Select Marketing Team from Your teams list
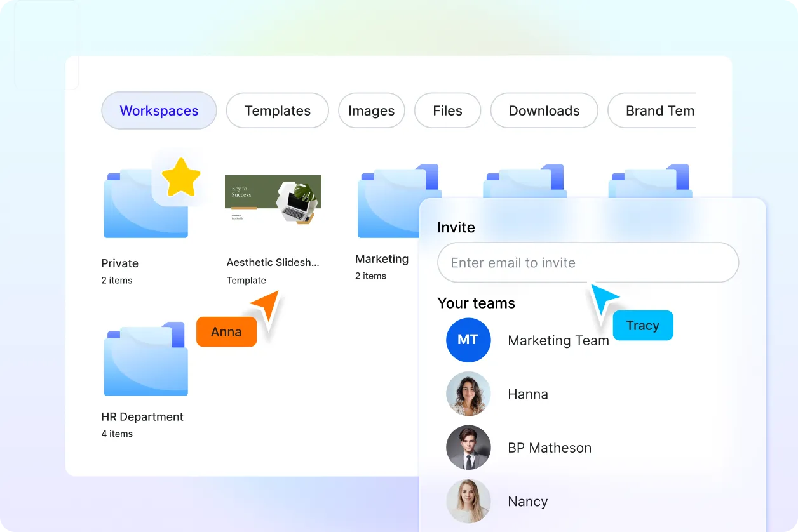 point(558,340)
